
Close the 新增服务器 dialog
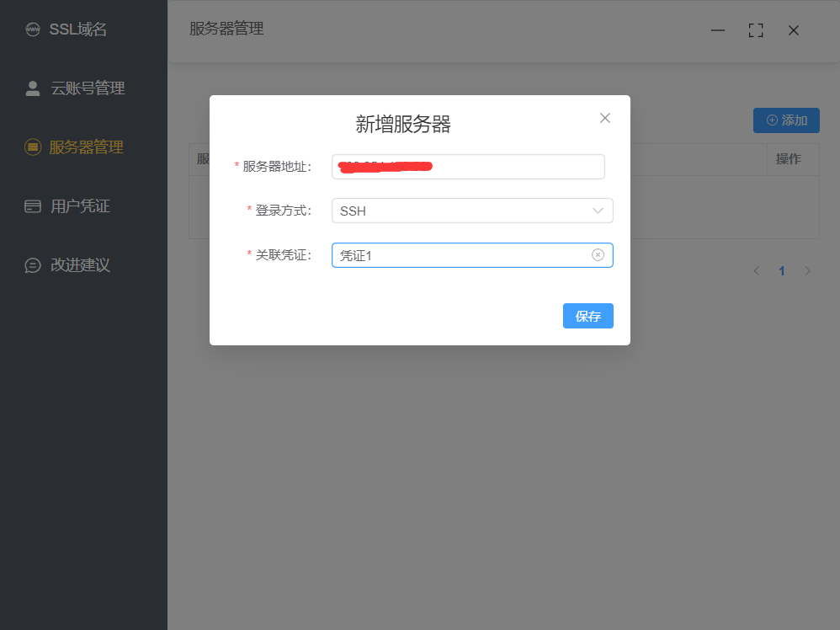(604, 118)
